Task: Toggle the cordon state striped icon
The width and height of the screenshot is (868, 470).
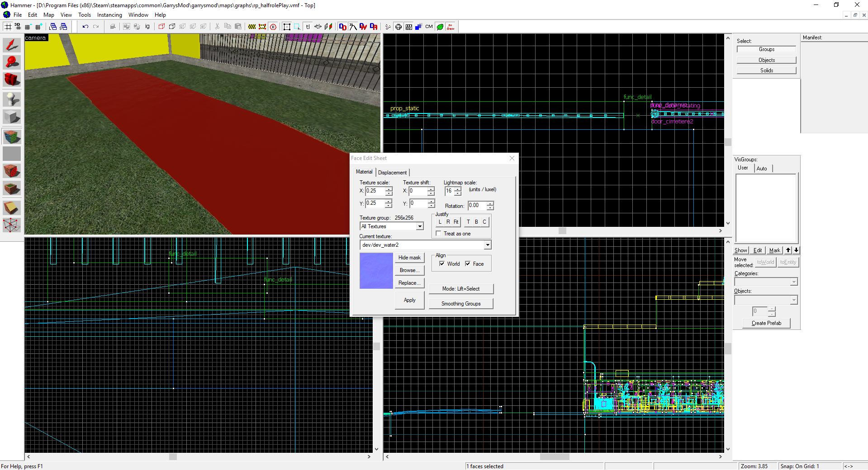Action: coord(252,27)
